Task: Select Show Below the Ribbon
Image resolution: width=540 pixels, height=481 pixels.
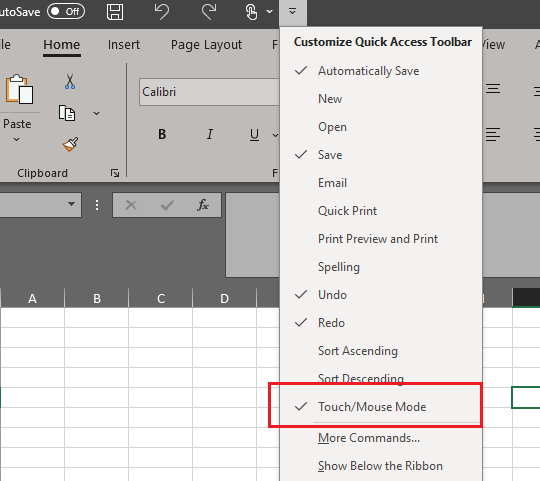Action: point(381,466)
